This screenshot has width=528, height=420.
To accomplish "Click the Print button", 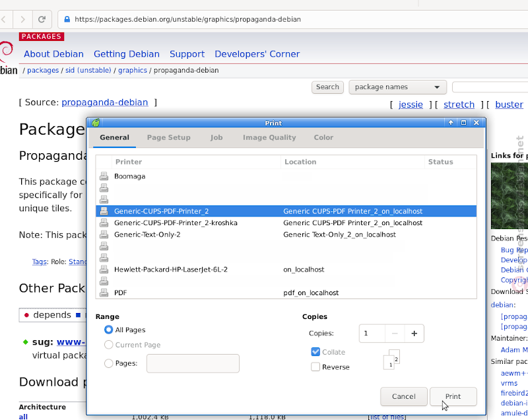I will (x=453, y=396).
